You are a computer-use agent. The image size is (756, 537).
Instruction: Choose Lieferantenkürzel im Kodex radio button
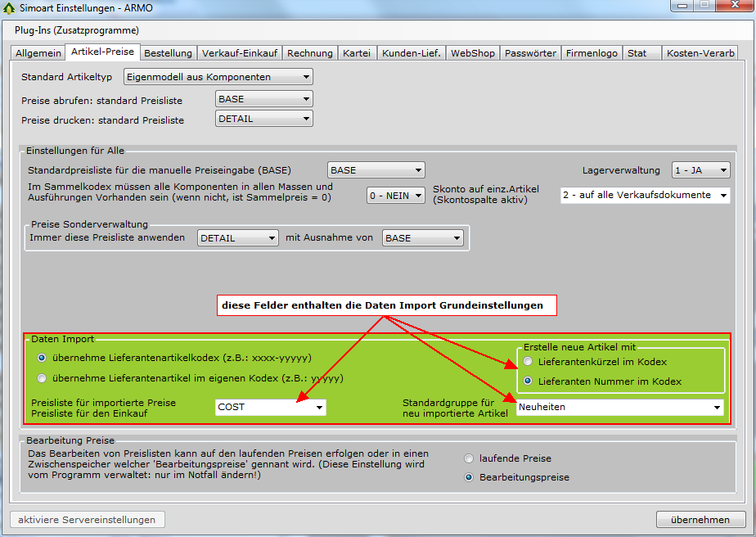(529, 362)
